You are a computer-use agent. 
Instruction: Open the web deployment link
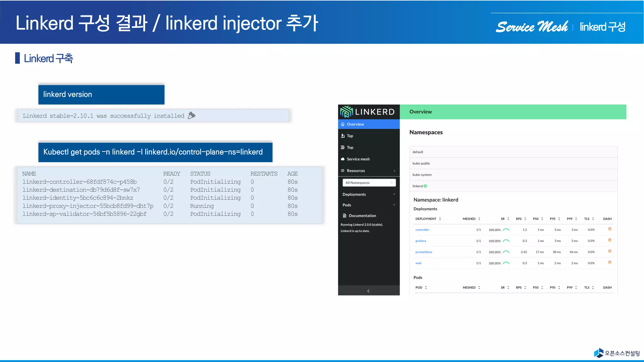coord(418,263)
